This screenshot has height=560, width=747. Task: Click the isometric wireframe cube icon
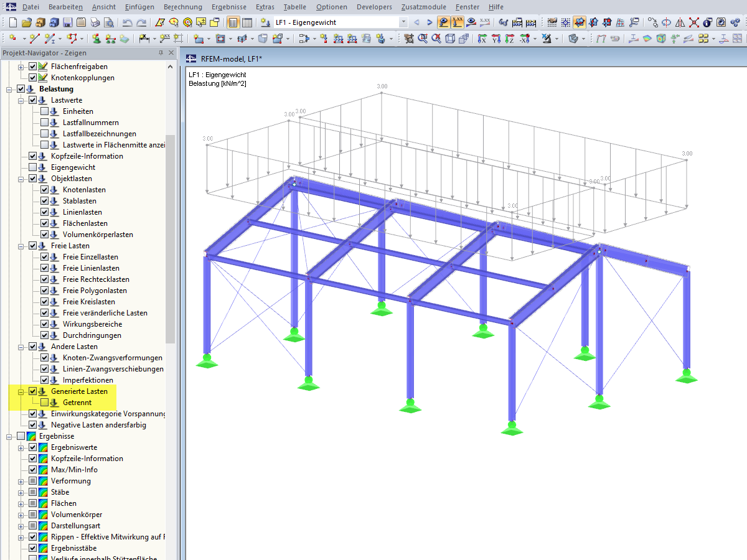pyautogui.click(x=449, y=38)
